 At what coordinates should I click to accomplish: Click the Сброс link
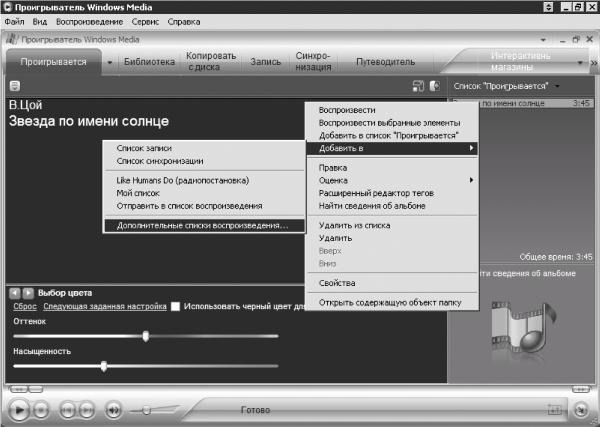click(24, 306)
